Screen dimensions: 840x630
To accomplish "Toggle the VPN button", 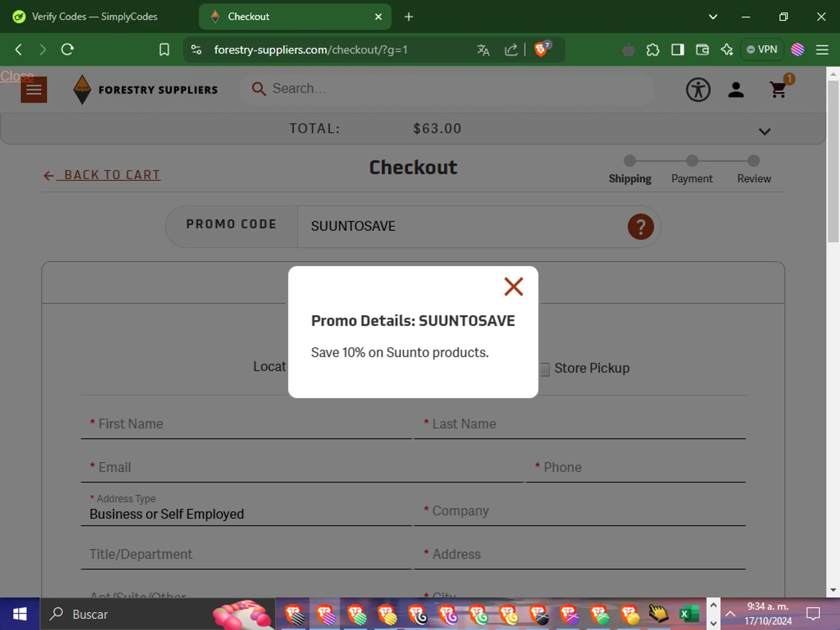I will click(762, 50).
